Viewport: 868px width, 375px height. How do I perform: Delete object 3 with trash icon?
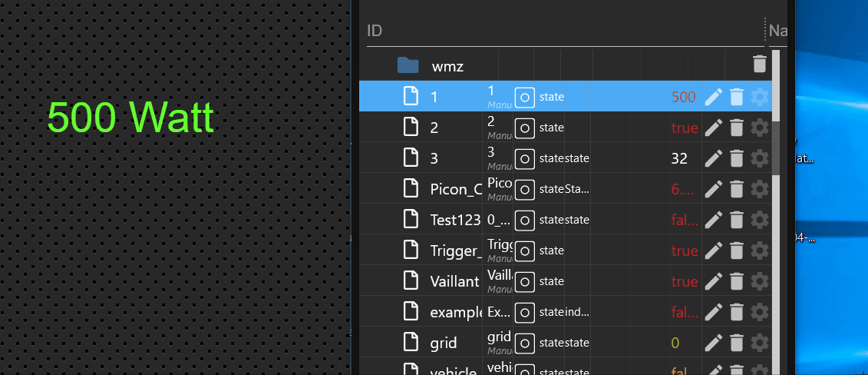[737, 158]
